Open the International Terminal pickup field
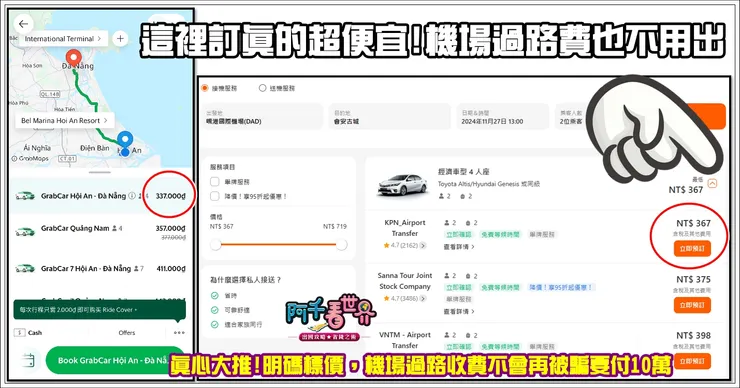The image size is (740, 388). coord(63,39)
